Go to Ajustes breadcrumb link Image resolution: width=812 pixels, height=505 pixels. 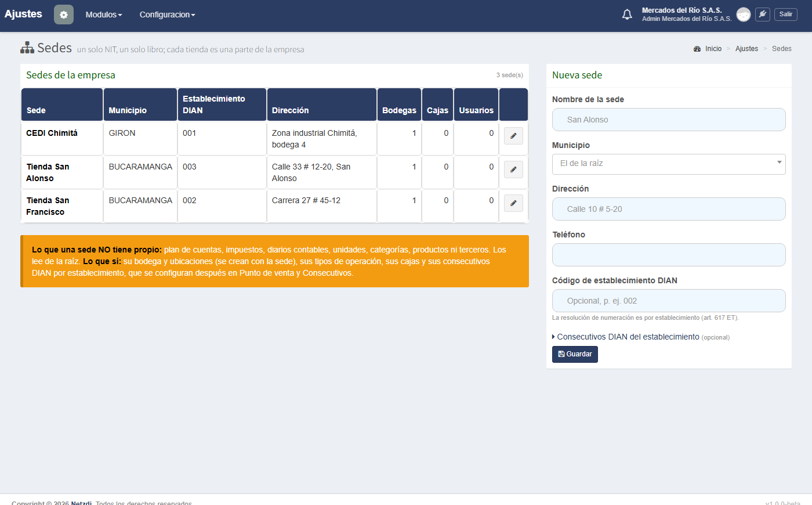pyautogui.click(x=746, y=49)
